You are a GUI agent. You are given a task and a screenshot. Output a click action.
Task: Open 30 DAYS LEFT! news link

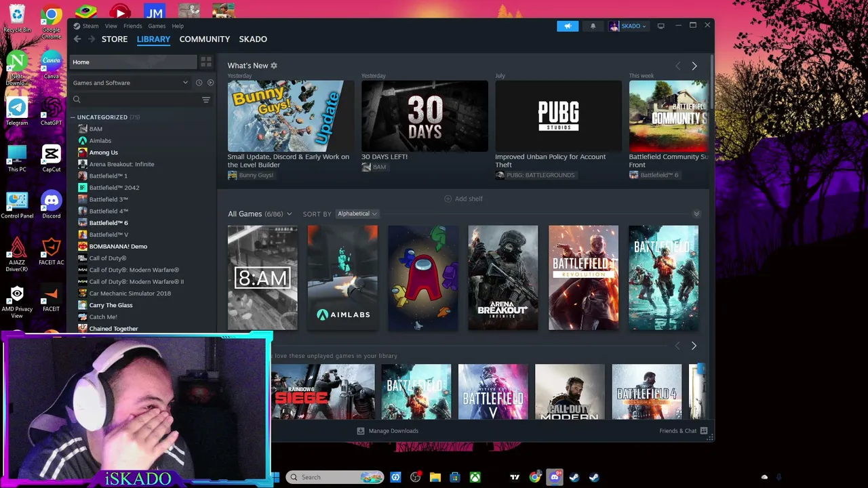[384, 157]
